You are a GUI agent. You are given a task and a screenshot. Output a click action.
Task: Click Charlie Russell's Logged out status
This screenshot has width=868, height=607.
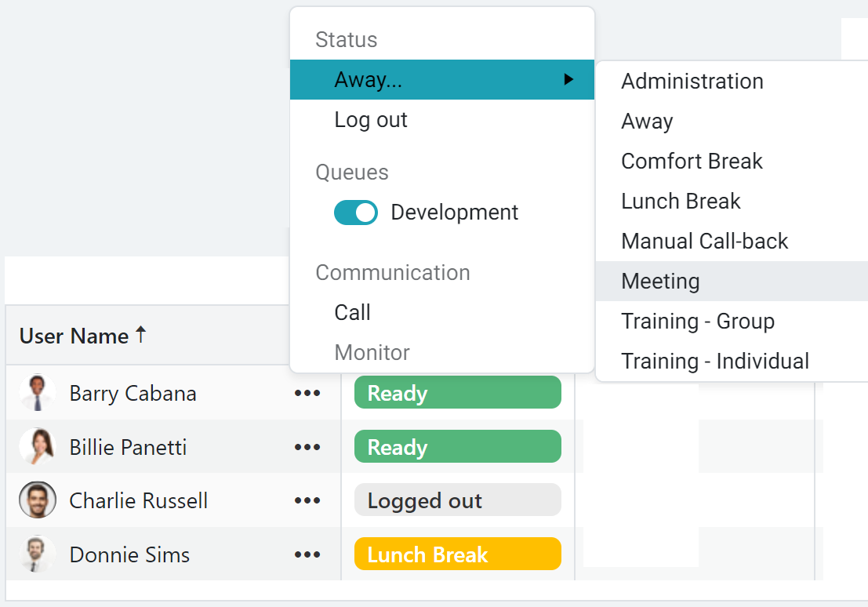click(457, 500)
